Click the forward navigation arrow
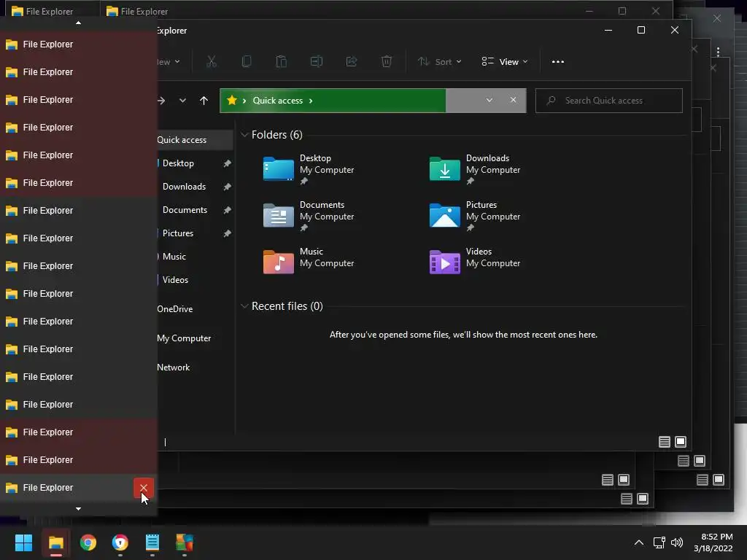 (161, 101)
